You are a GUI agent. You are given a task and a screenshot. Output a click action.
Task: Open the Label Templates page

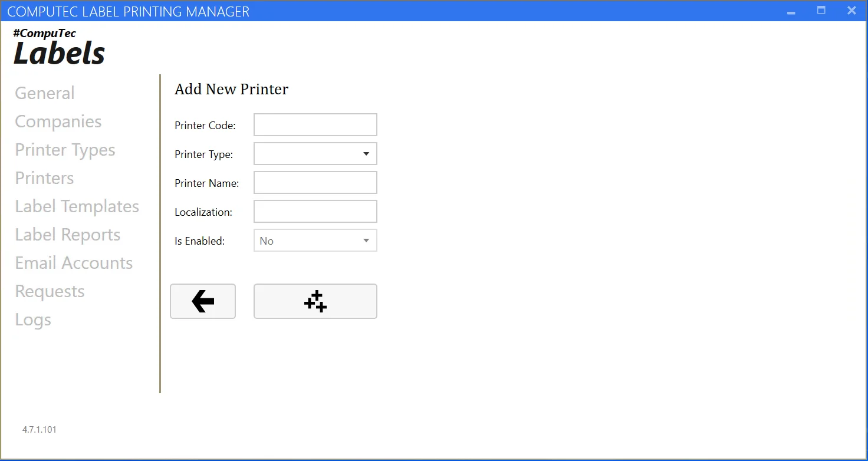point(77,206)
